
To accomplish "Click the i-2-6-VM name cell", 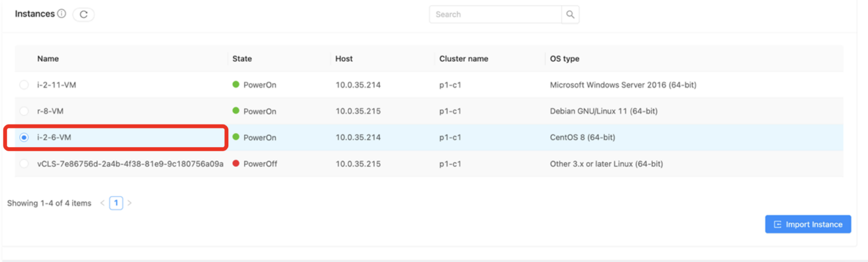I will coord(54,138).
